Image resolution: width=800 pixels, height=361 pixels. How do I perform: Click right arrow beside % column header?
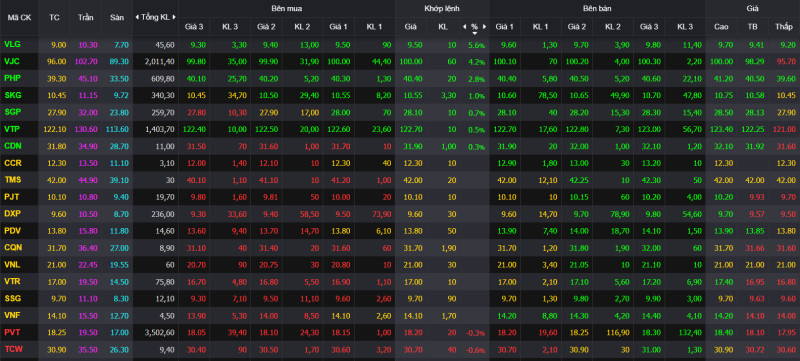click(484, 27)
